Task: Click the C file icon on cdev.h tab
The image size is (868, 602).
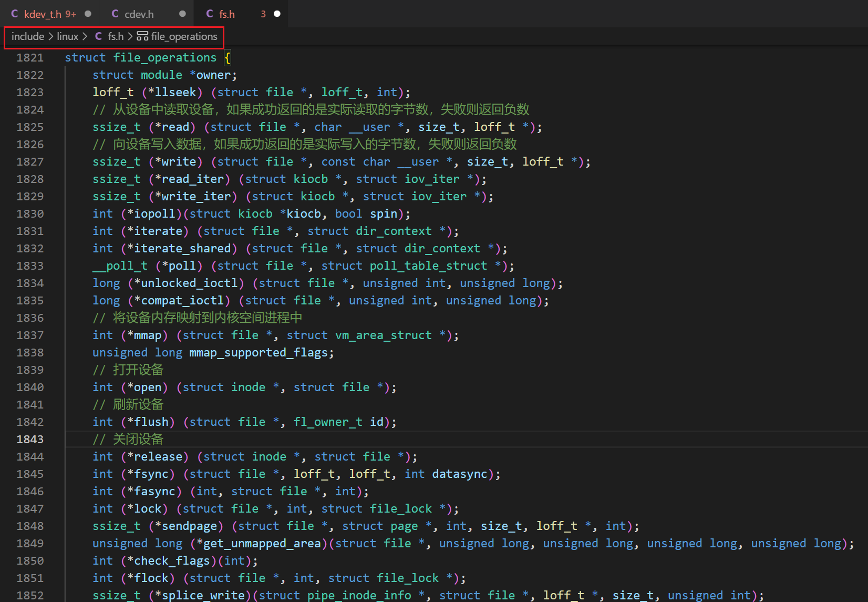Action: point(115,14)
